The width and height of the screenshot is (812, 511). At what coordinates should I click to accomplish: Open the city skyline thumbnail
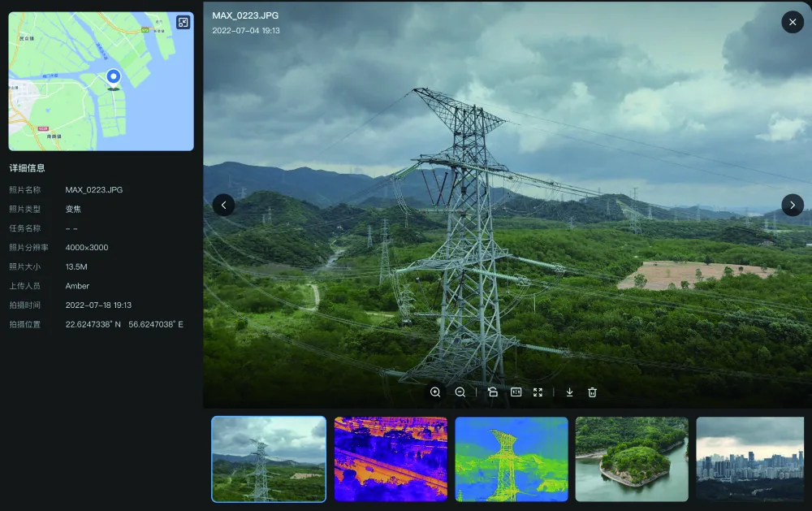tap(749, 459)
